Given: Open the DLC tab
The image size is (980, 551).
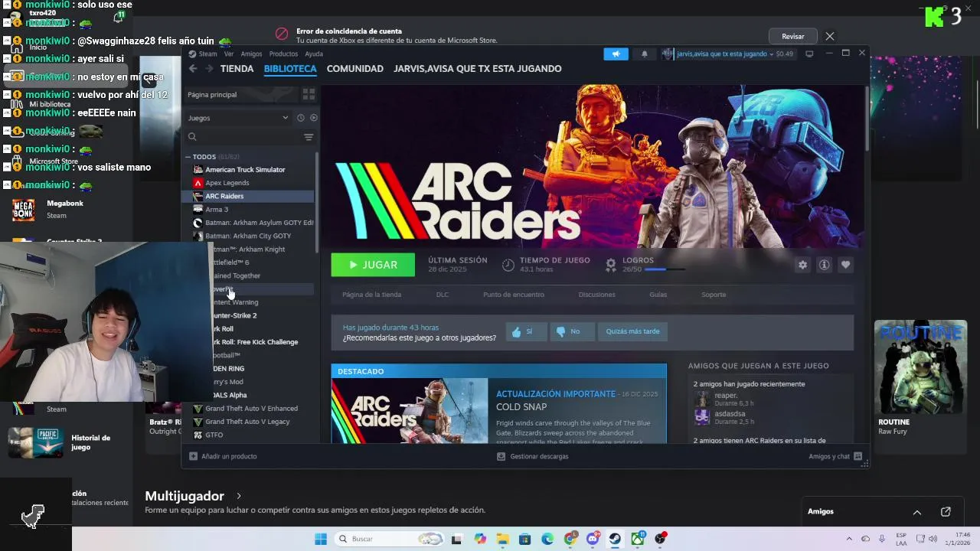Looking at the screenshot, I should (x=443, y=295).
